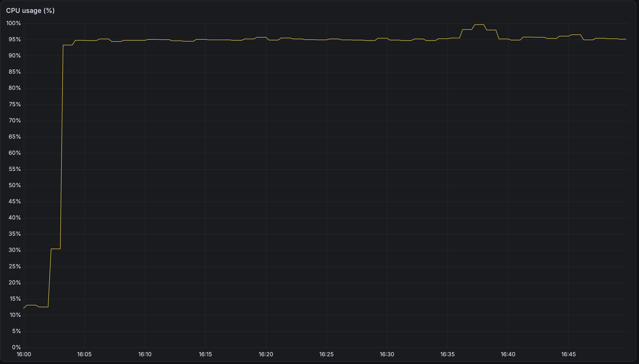Image resolution: width=639 pixels, height=364 pixels.
Task: Click the 16:45 time axis label
Action: click(x=568, y=354)
